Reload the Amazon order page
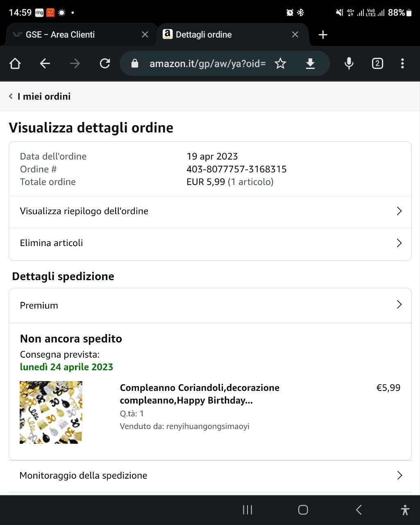 point(105,63)
